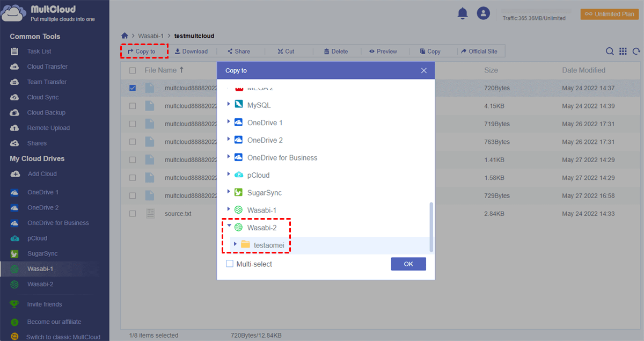Click Share toolbar button
This screenshot has width=644, height=341.
239,52
